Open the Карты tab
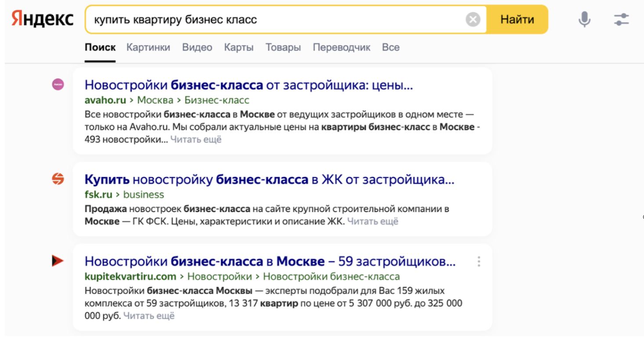The width and height of the screenshot is (644, 347). (x=239, y=47)
